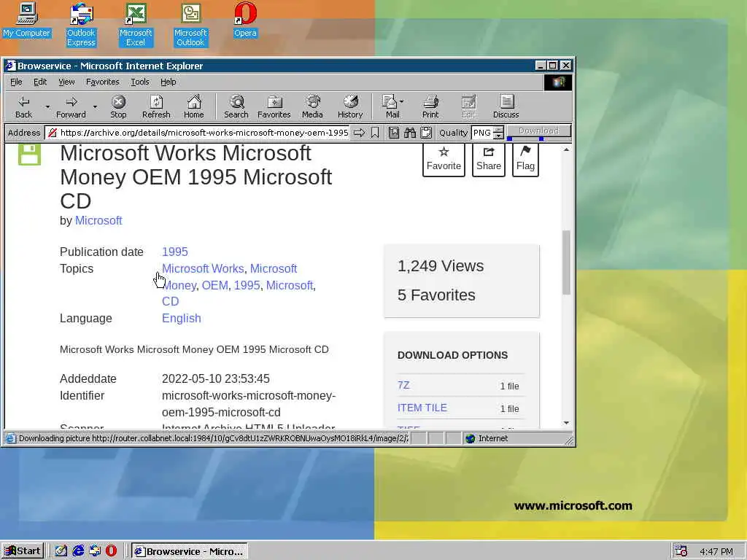Click the 4:47 PM taskbar clock
The height and width of the screenshot is (560, 747).
(716, 551)
